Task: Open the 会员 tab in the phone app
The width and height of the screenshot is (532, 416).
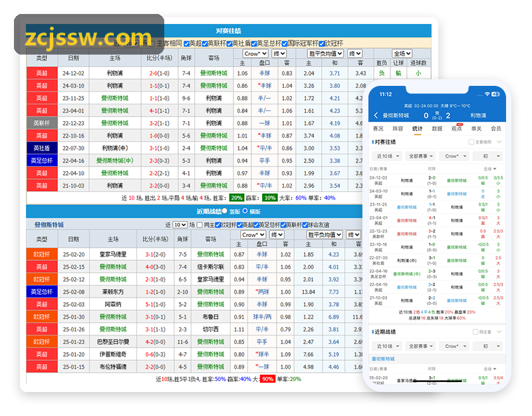Action: point(495,128)
